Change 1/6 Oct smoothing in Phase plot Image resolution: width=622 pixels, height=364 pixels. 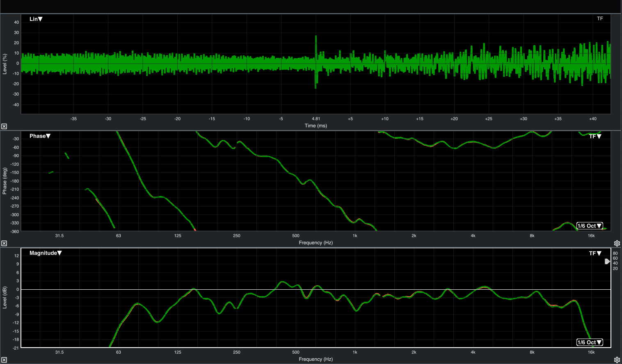(589, 226)
